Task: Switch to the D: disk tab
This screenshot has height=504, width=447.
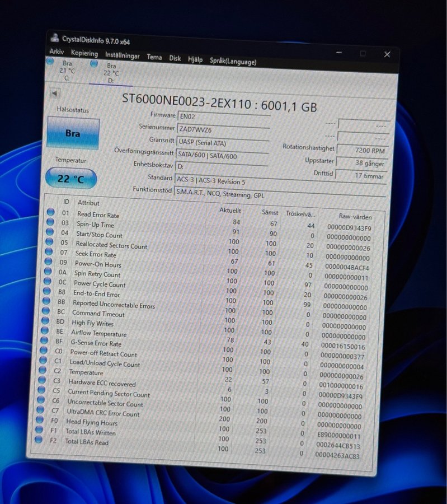Action: click(x=111, y=73)
